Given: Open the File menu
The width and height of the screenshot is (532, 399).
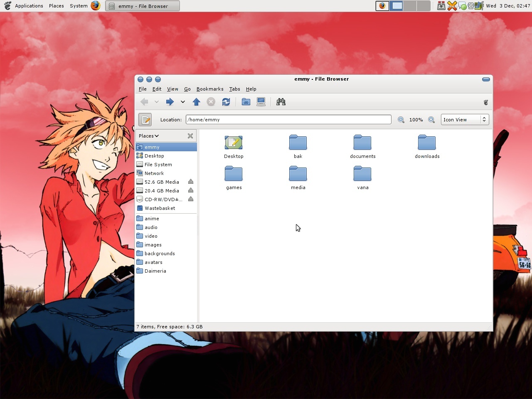Looking at the screenshot, I should click(x=143, y=89).
